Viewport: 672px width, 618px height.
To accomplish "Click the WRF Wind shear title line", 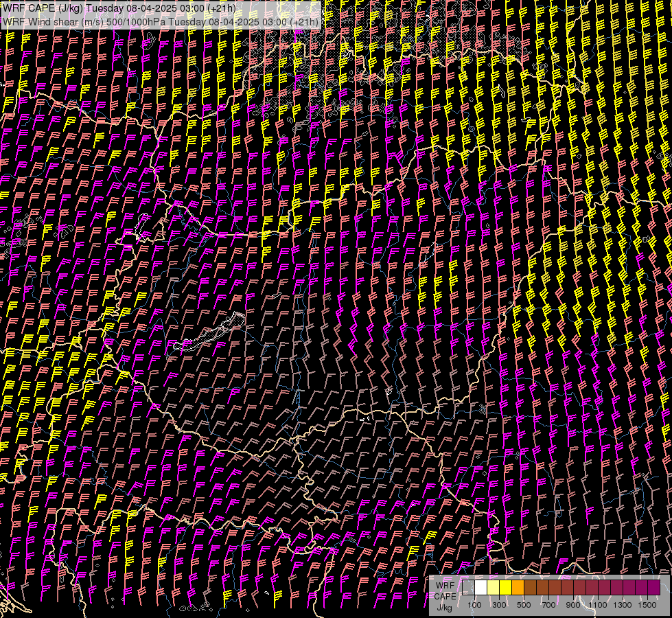I will click(161, 22).
